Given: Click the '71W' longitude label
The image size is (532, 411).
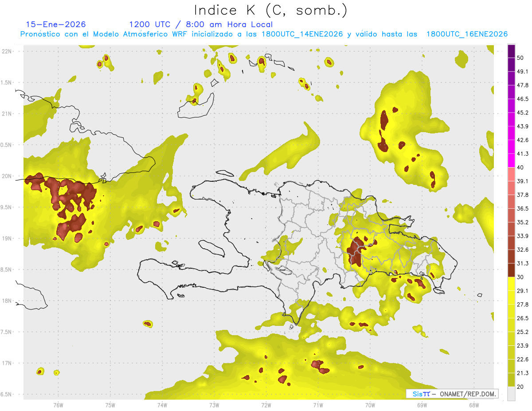Looking at the screenshot, I should click(x=318, y=405).
